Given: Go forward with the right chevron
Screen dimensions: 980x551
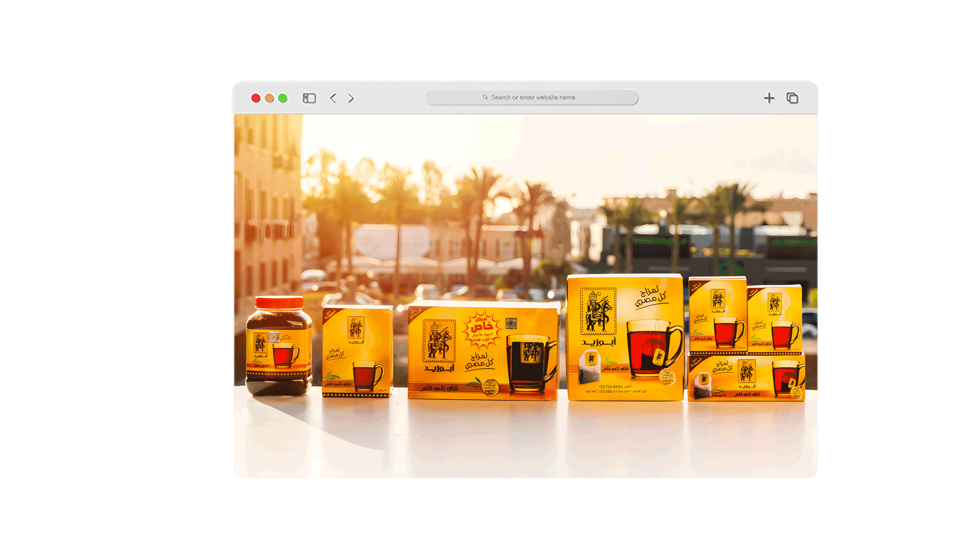Looking at the screenshot, I should pos(351,98).
